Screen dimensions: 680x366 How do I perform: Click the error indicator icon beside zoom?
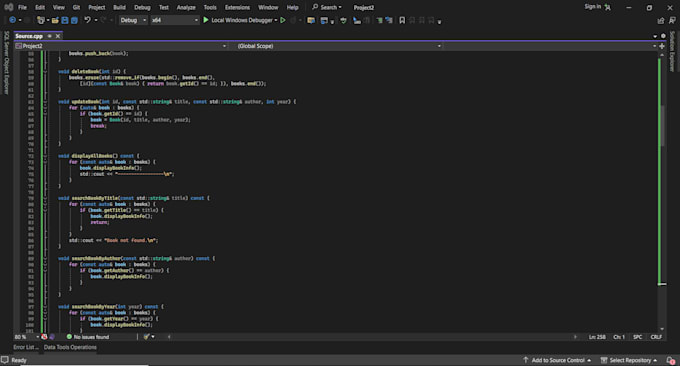coord(44,337)
